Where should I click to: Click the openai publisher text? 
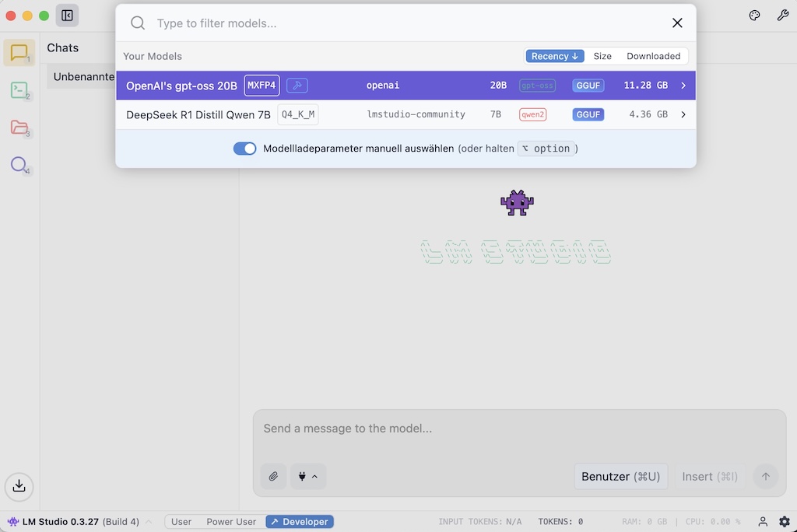(383, 86)
